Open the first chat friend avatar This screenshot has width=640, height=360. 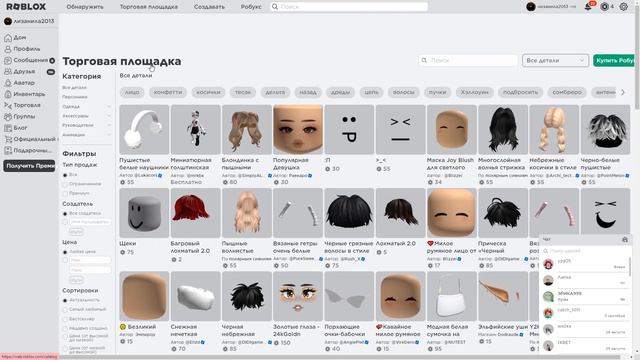point(549,264)
